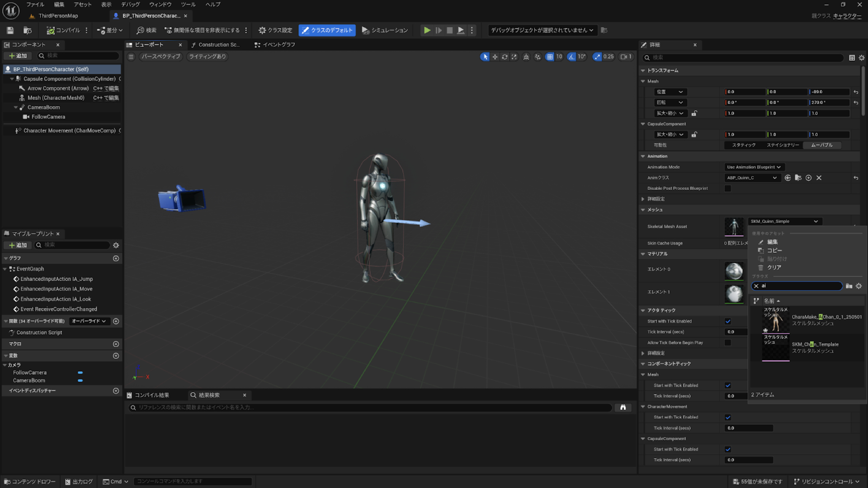868x488 pixels.
Task: Uncheck Start with Tick Enabled under アクタ ティック
Action: [728, 321]
